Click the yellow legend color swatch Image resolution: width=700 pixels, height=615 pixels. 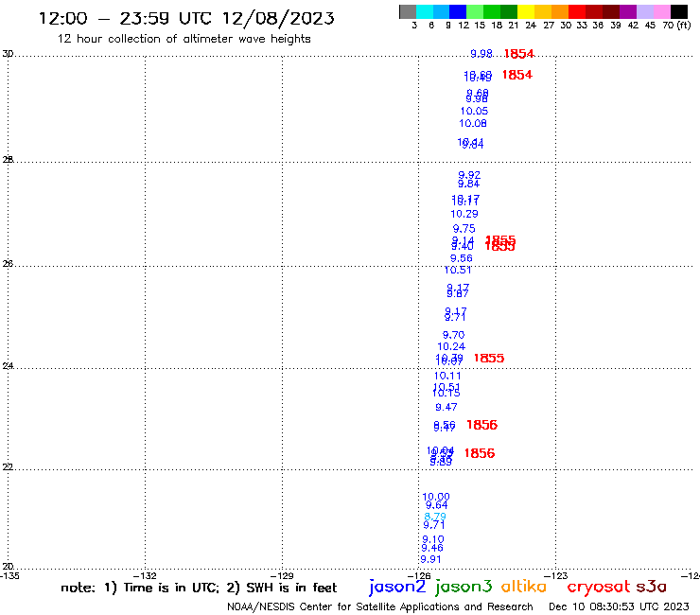(x=526, y=12)
